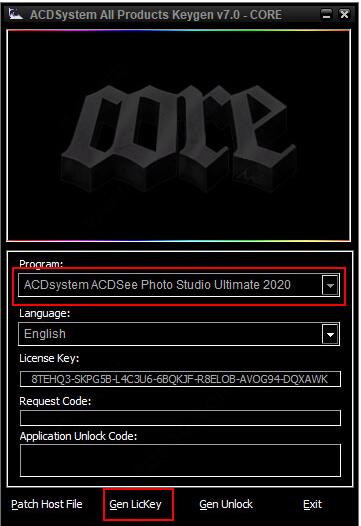This screenshot has width=361, height=526.
Task: Open the Program dropdown arrow
Action: click(330, 285)
